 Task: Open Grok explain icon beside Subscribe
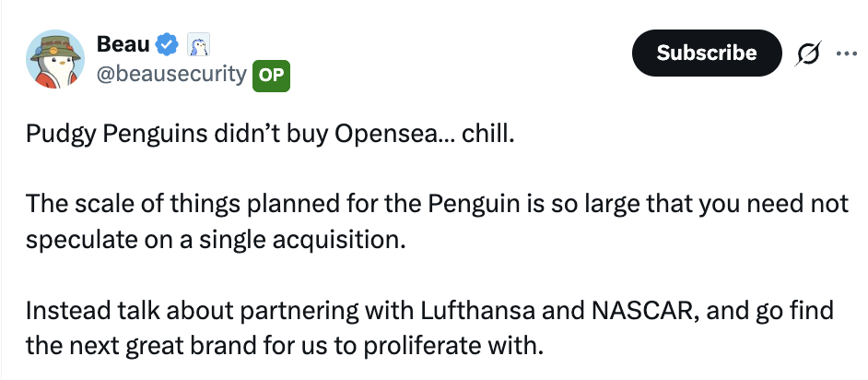[809, 53]
